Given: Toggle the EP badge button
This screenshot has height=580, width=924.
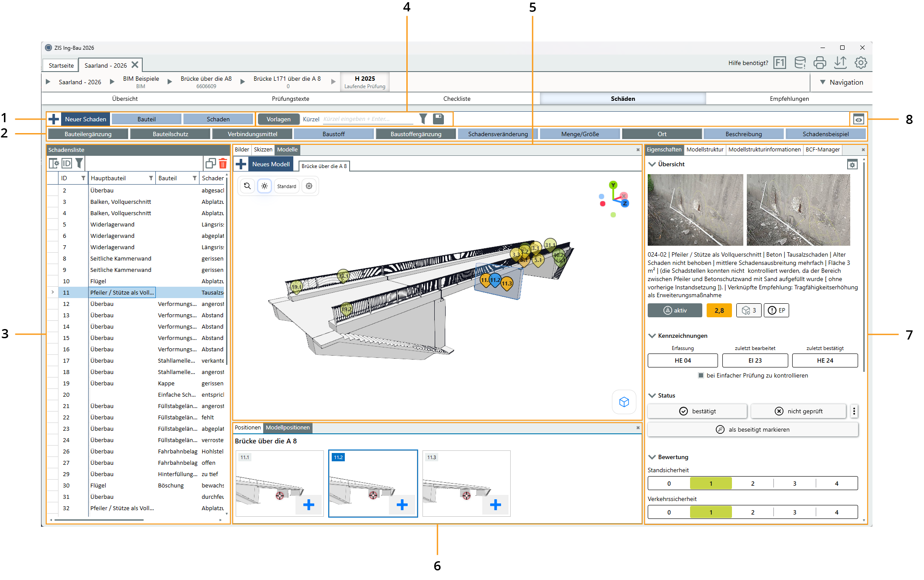Looking at the screenshot, I should click(x=776, y=310).
